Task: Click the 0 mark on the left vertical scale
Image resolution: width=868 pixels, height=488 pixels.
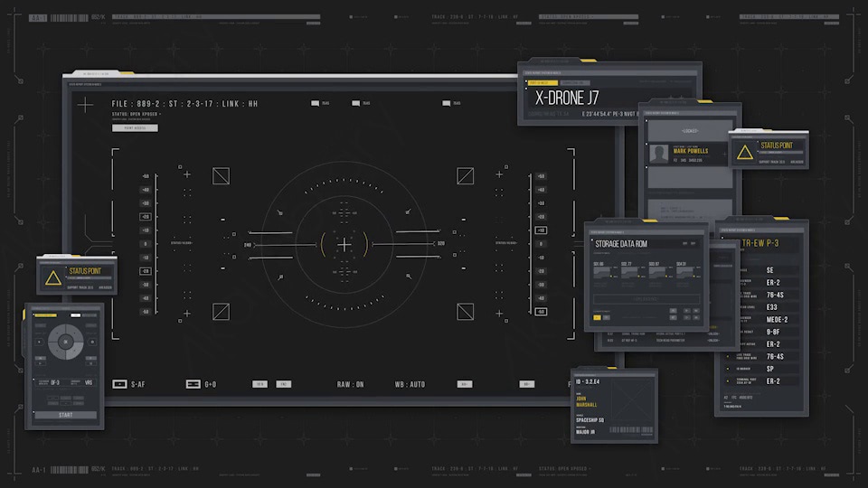Action: coord(145,244)
